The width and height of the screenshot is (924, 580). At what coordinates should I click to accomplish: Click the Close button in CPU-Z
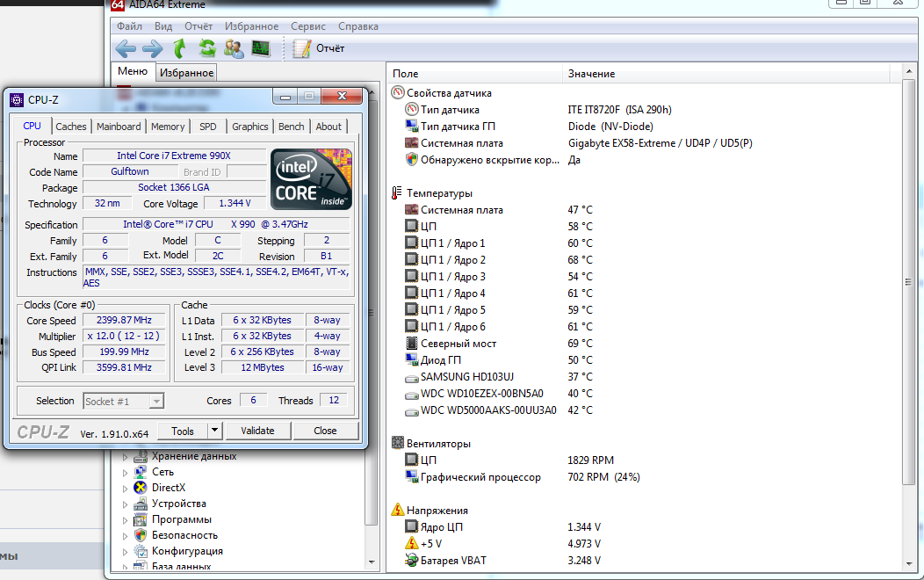(x=325, y=431)
